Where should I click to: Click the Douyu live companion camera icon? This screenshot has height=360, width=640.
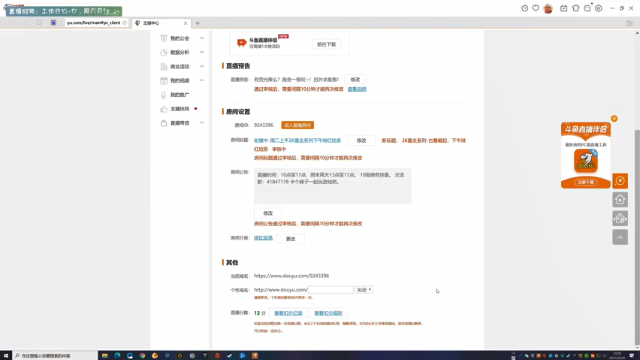(x=242, y=42)
